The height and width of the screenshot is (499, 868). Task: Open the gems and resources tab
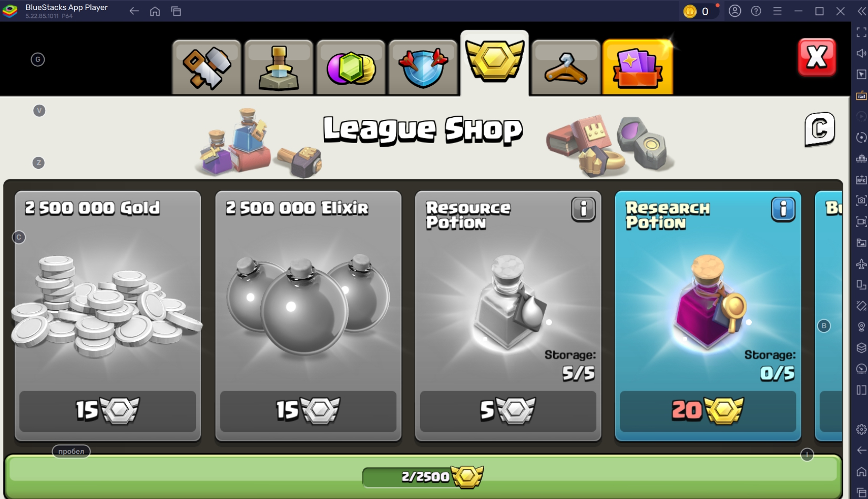coord(351,67)
